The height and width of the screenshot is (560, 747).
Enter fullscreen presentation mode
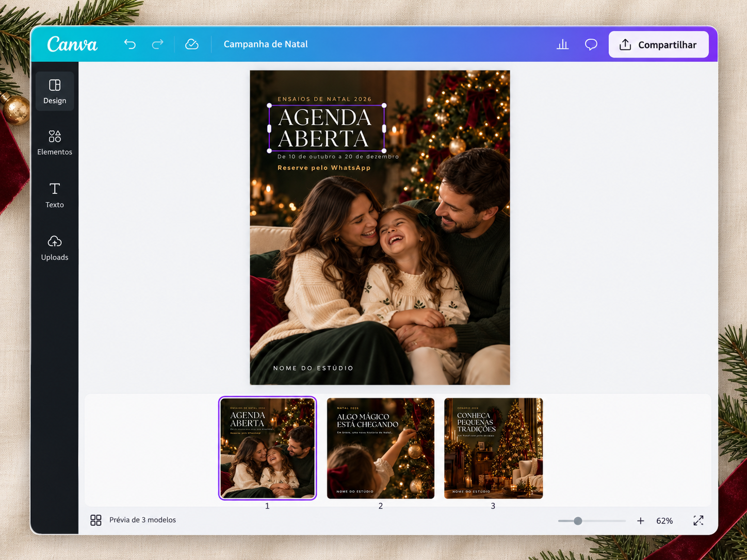click(699, 521)
